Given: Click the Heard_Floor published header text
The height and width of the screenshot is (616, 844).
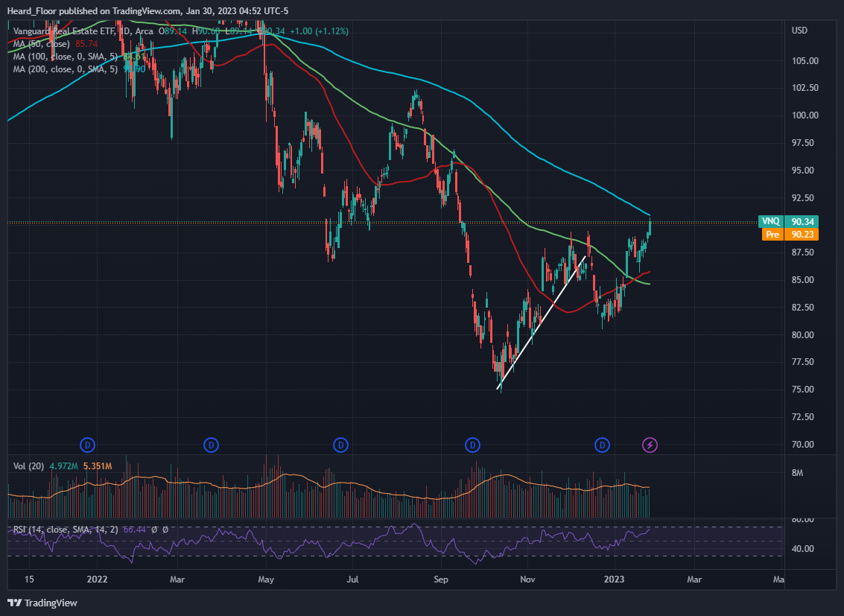Looking at the screenshot, I should (147, 11).
